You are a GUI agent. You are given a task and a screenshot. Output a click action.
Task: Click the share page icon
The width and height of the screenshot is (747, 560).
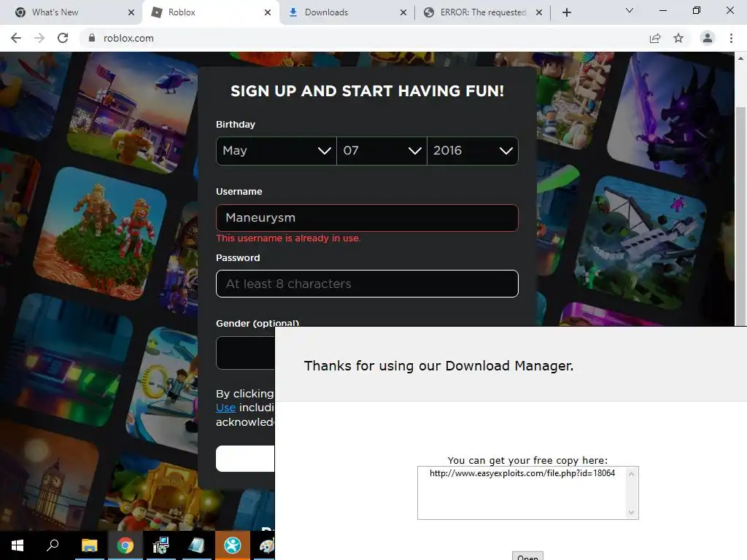tap(655, 38)
